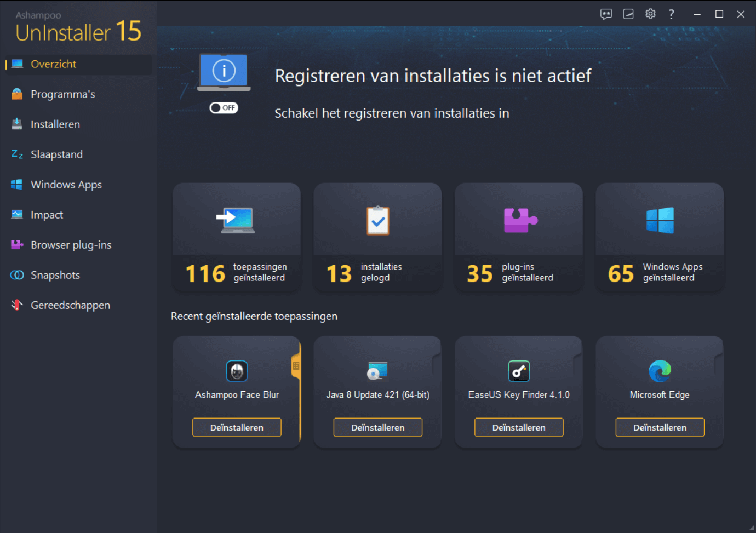Viewport: 756px width, 533px height.
Task: Open help question mark icon
Action: [x=672, y=14]
